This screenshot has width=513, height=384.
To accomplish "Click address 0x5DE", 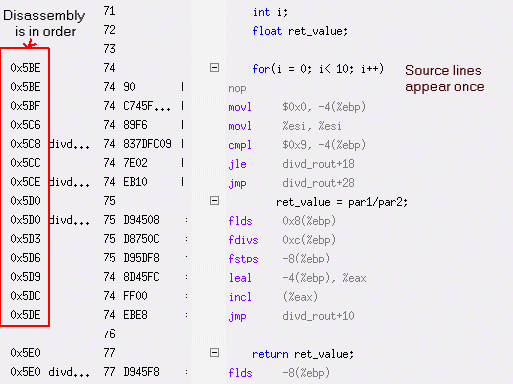I will point(25,315).
